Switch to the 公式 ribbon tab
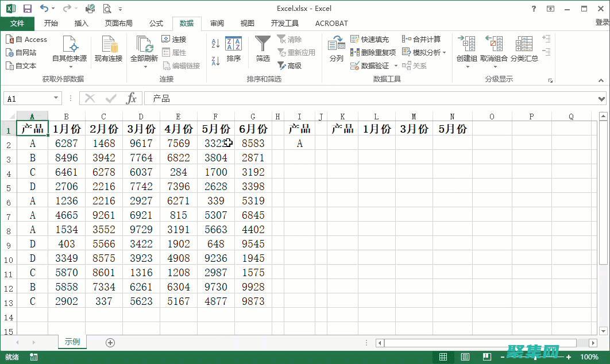The height and width of the screenshot is (364, 610). tap(155, 24)
